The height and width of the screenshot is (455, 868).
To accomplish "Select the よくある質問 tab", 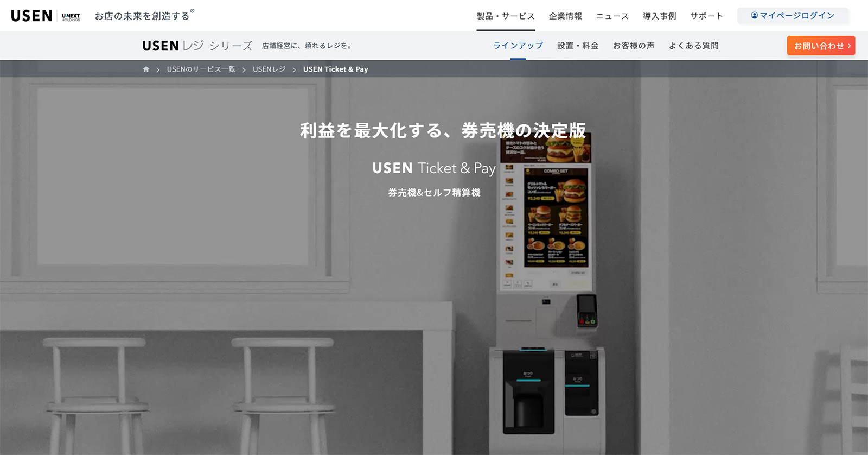I will click(694, 46).
